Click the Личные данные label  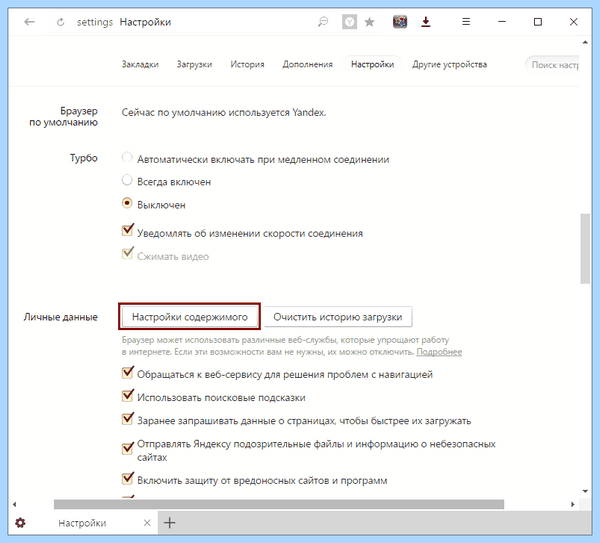tap(60, 317)
